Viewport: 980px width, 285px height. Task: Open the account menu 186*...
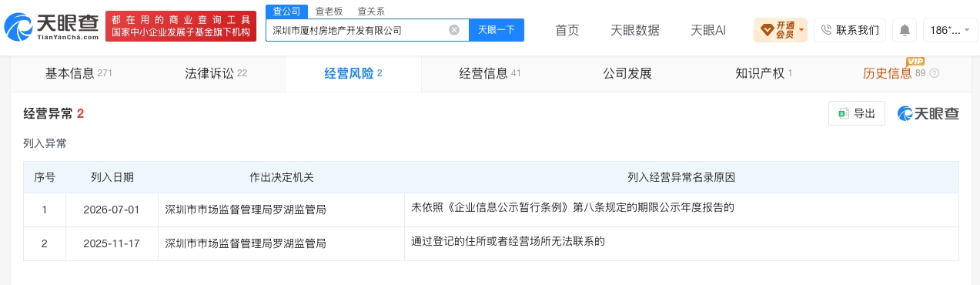tap(950, 30)
